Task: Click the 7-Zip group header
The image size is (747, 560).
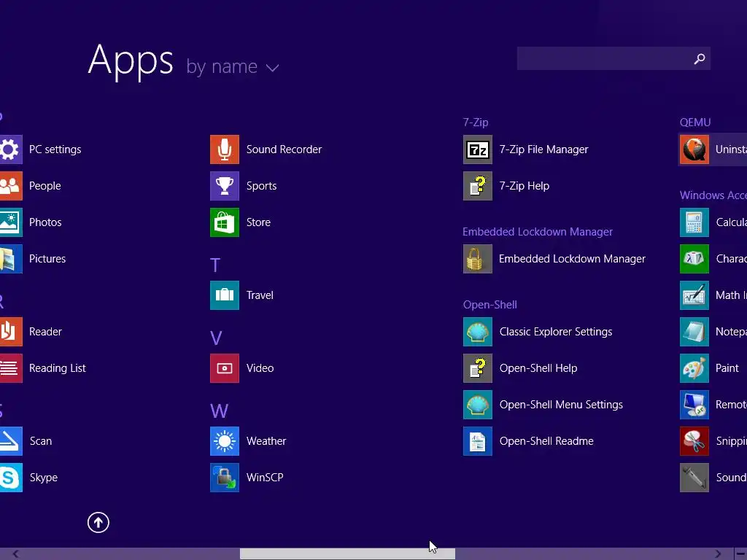Action: [x=476, y=122]
